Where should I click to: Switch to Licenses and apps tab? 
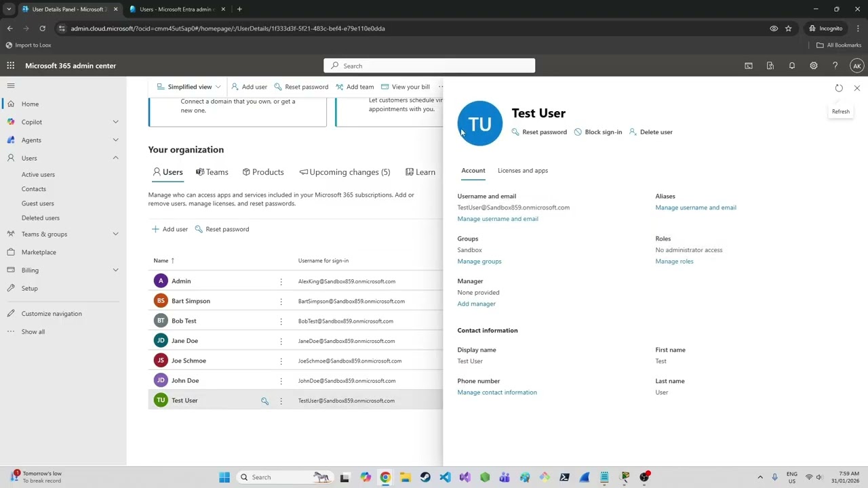(x=523, y=171)
